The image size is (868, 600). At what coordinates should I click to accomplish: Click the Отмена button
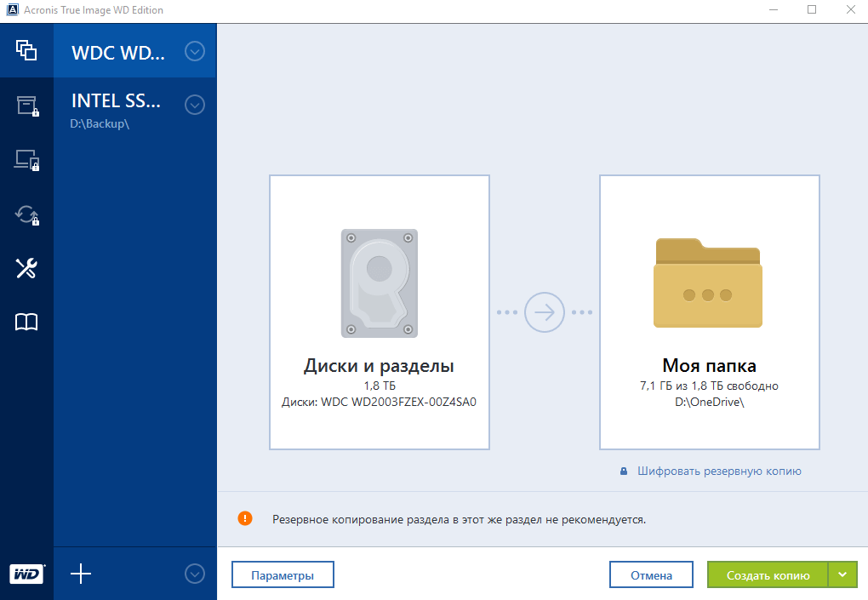pos(651,574)
